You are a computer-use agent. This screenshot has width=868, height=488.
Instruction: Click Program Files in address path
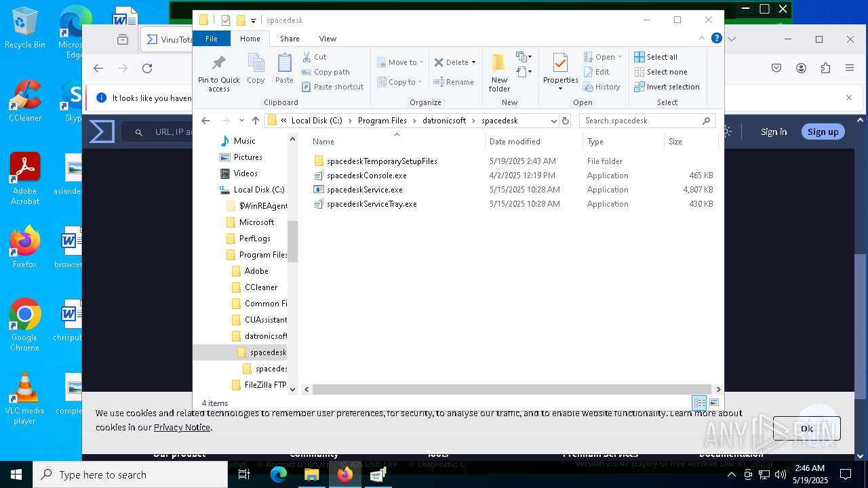pos(382,121)
